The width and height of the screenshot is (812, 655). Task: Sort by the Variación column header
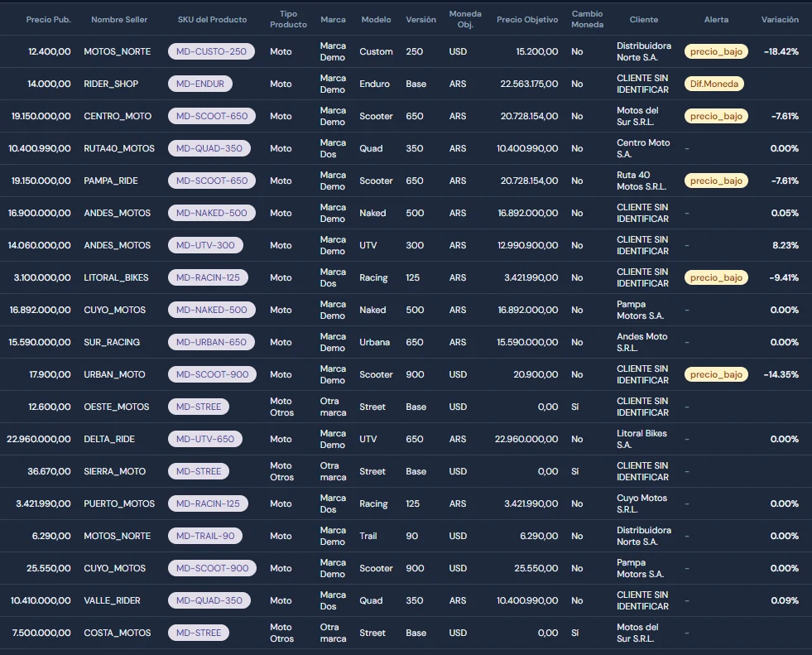780,19
